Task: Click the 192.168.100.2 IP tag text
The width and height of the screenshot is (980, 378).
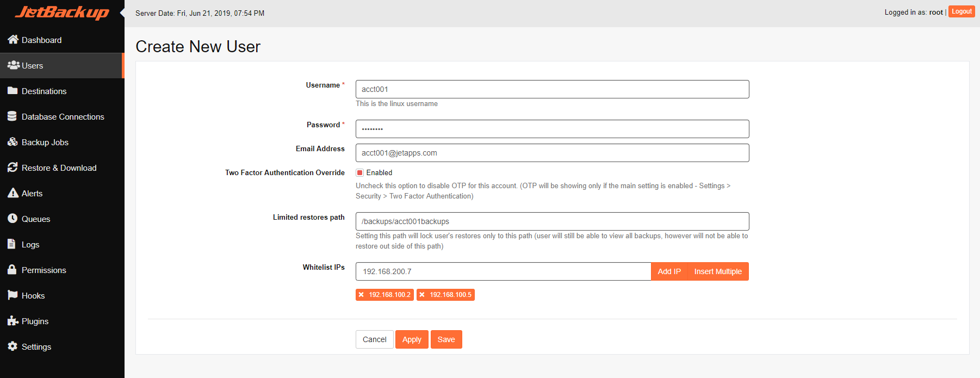Action: [x=389, y=295]
